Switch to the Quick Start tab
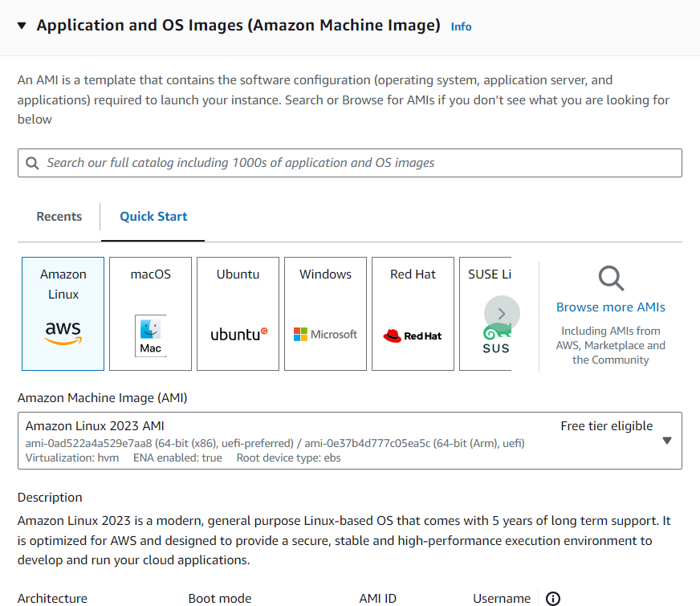 click(x=153, y=217)
